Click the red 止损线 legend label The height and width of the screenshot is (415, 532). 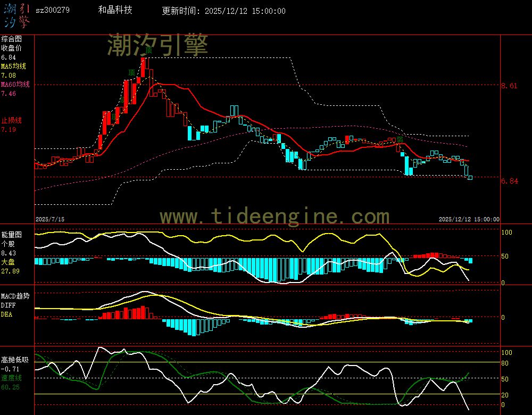(x=11, y=120)
